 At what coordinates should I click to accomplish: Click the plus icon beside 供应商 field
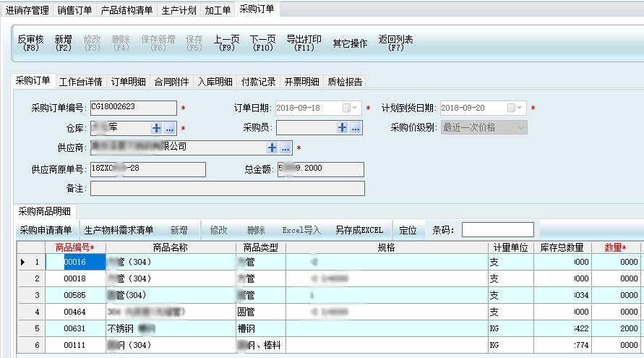coord(272,148)
